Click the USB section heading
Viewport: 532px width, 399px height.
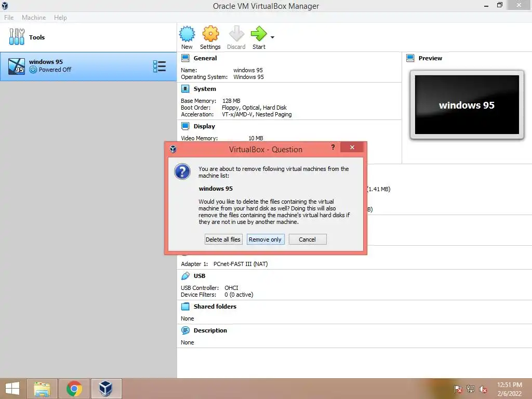coord(199,276)
